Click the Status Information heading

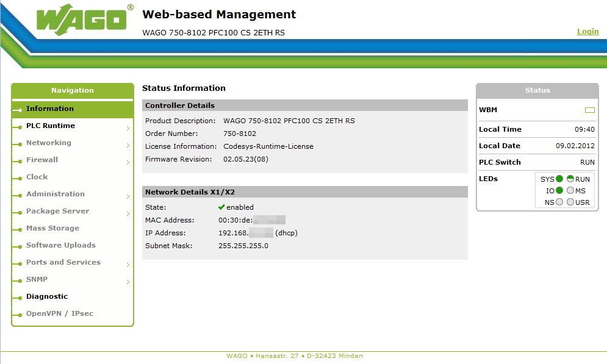184,88
